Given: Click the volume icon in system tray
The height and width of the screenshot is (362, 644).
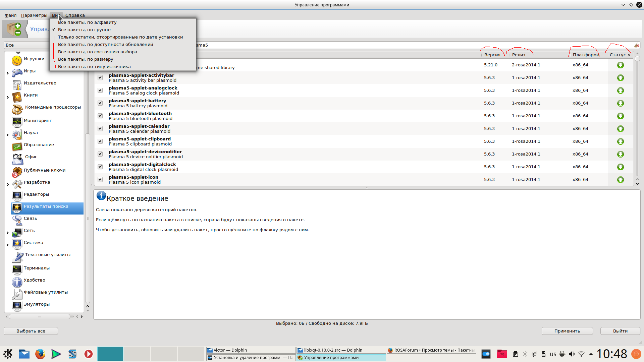Looking at the screenshot, I should (x=572, y=354).
